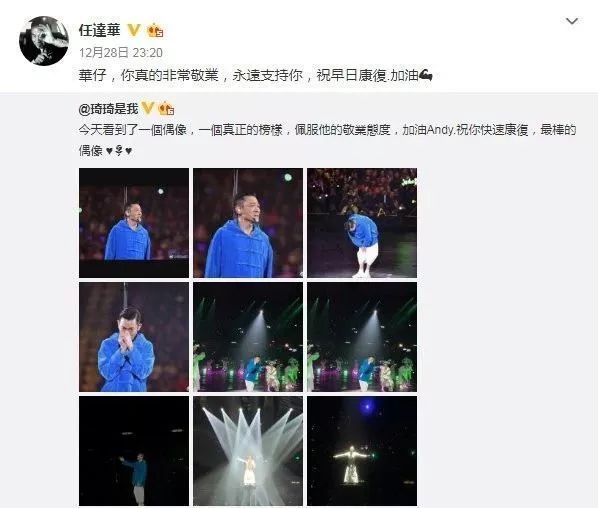598x508 pixels.
Task: Click the gold V verification badge beside 任達華
Action: point(134,30)
